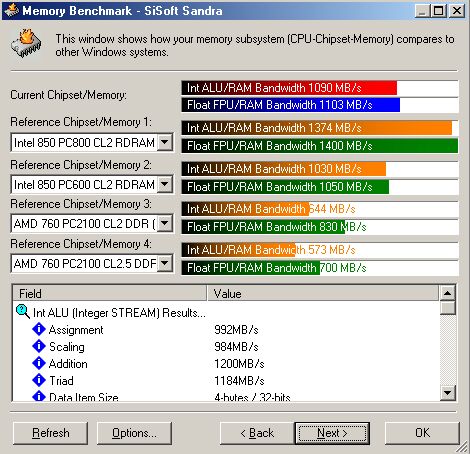The width and height of the screenshot is (470, 454).
Task: Select the Assignment row label
Action: pyautogui.click(x=76, y=330)
